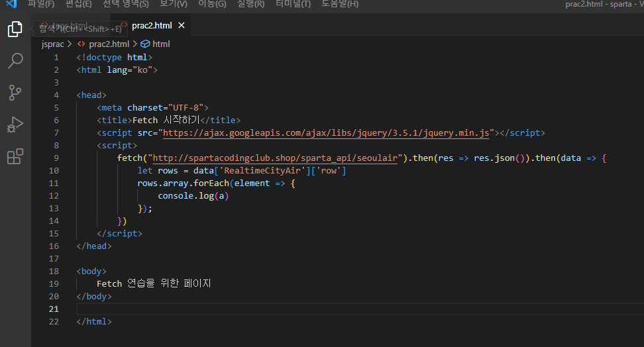Click line number 21 in gutter

click(x=54, y=309)
